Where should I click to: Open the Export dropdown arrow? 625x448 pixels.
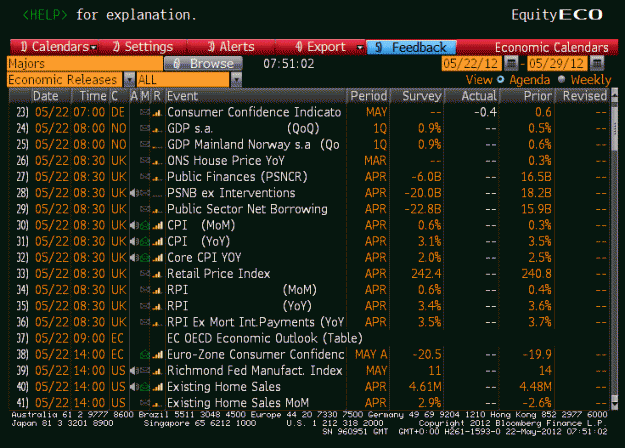tap(360, 47)
